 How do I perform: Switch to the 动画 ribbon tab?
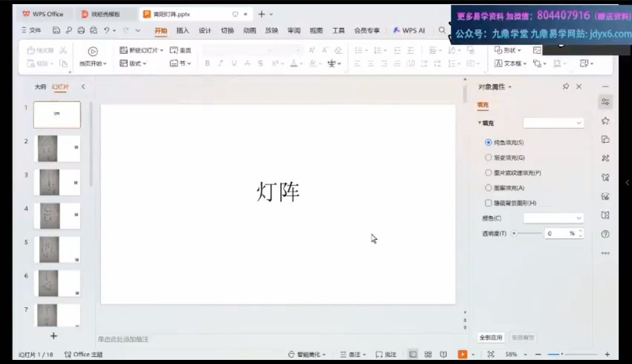[x=249, y=30]
